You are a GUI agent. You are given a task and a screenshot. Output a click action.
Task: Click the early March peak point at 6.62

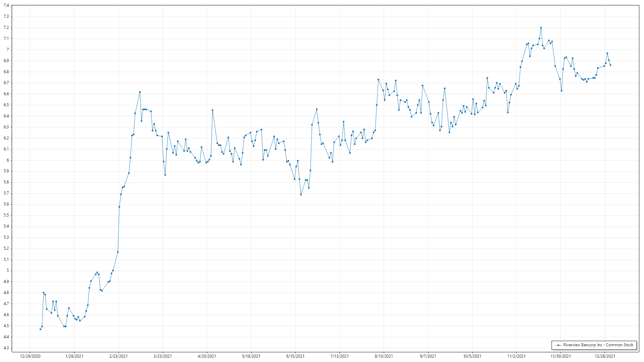point(140,92)
